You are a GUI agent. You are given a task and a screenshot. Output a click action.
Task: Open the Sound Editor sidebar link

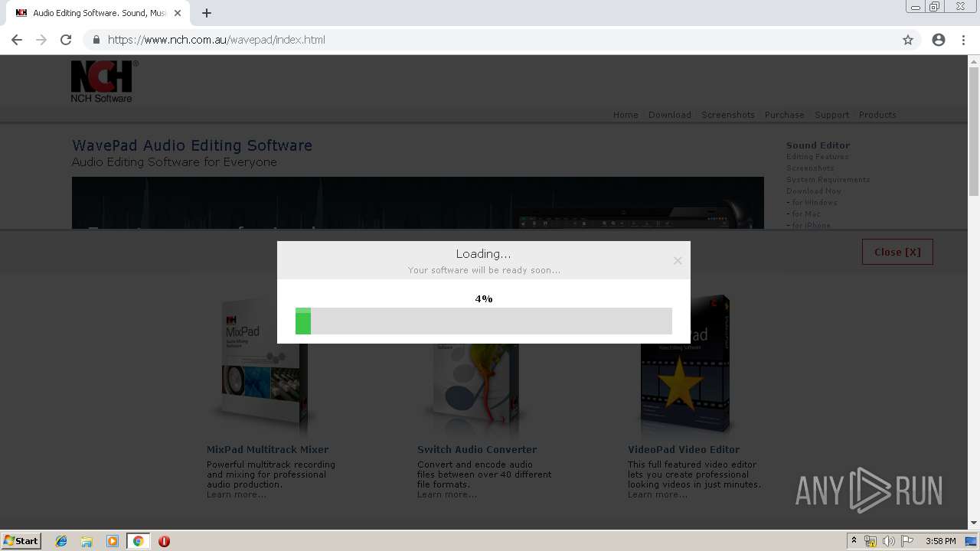[818, 145]
